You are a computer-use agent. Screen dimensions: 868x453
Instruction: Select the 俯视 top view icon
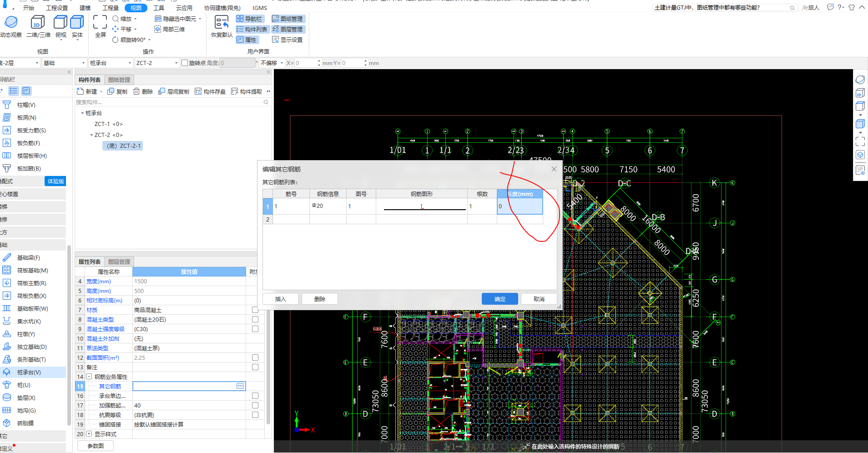61,22
